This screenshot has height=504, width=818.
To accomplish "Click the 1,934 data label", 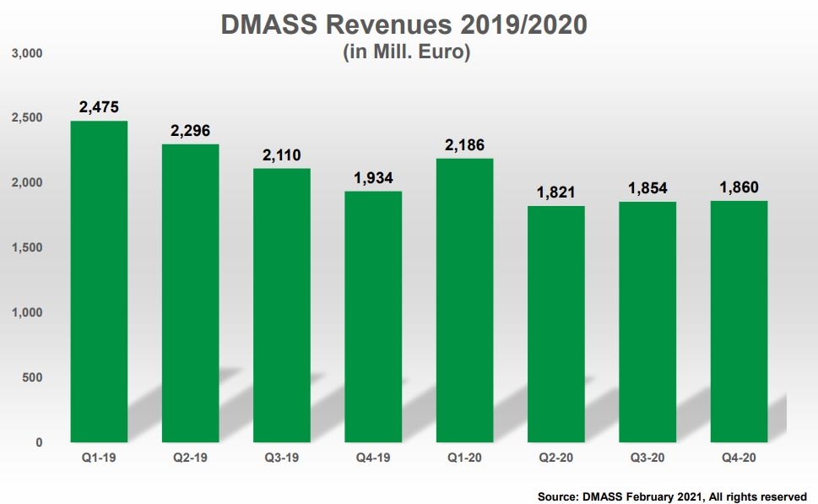I will pos(373,178).
